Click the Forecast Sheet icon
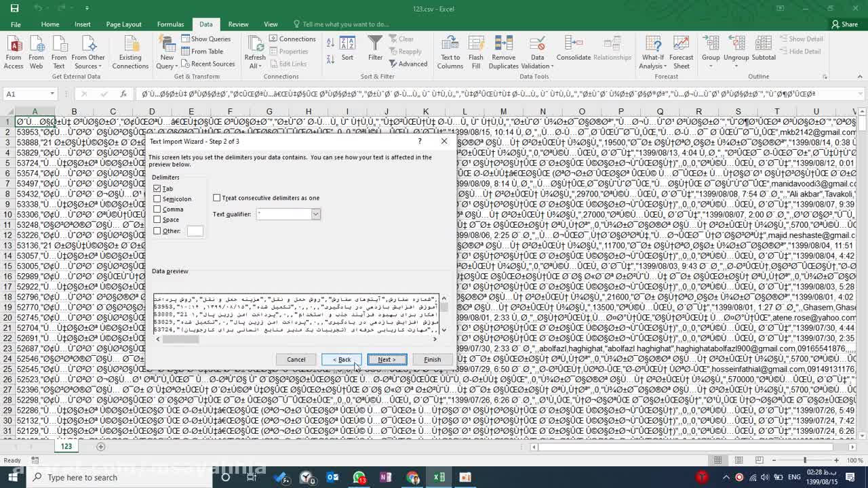The height and width of the screenshot is (488, 868). [681, 45]
